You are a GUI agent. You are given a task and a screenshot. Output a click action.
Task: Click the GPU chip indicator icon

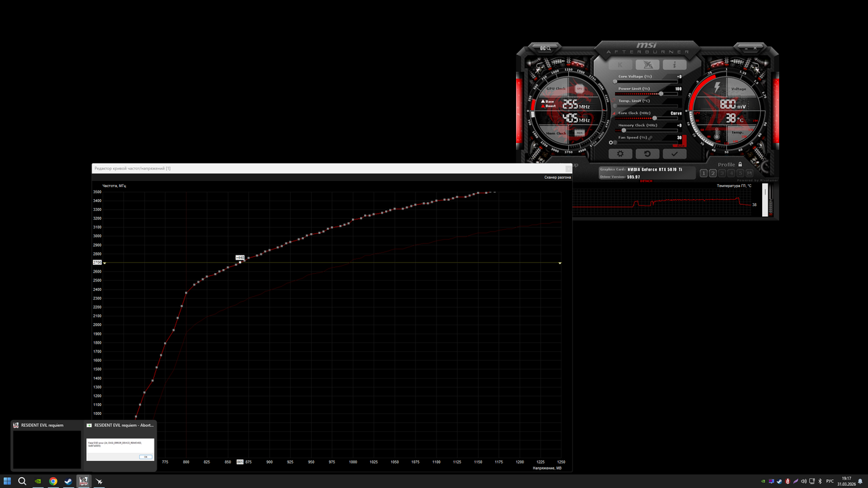pos(579,89)
